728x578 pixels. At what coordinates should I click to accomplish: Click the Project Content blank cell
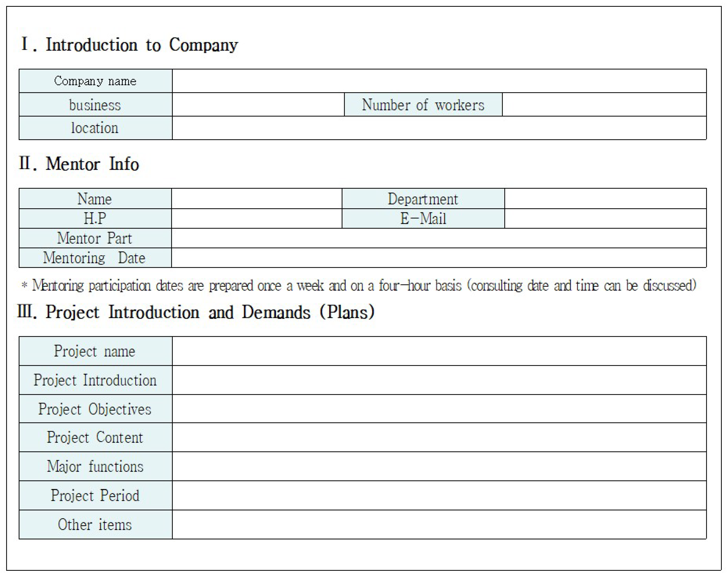coord(439,437)
